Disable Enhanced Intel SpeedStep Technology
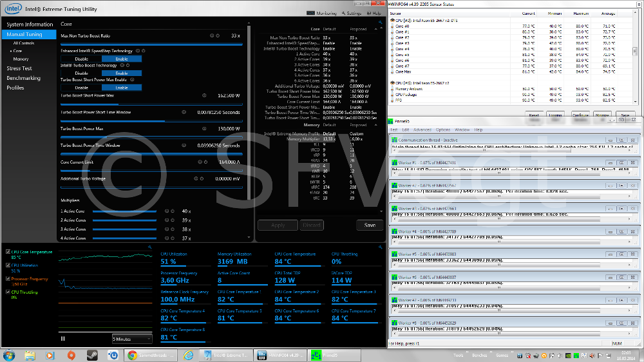Screen dimensions: 644x362 point(81,59)
